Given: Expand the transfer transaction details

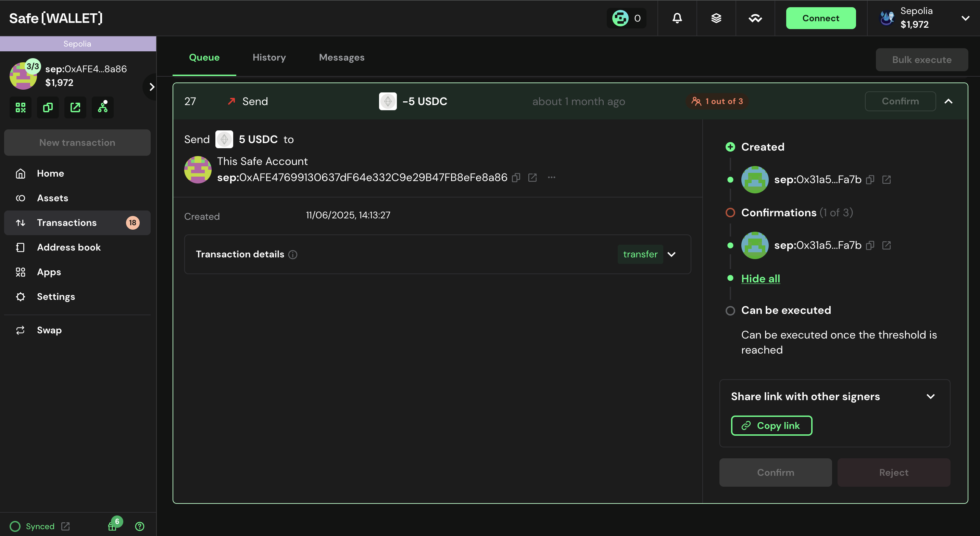Looking at the screenshot, I should pos(671,254).
